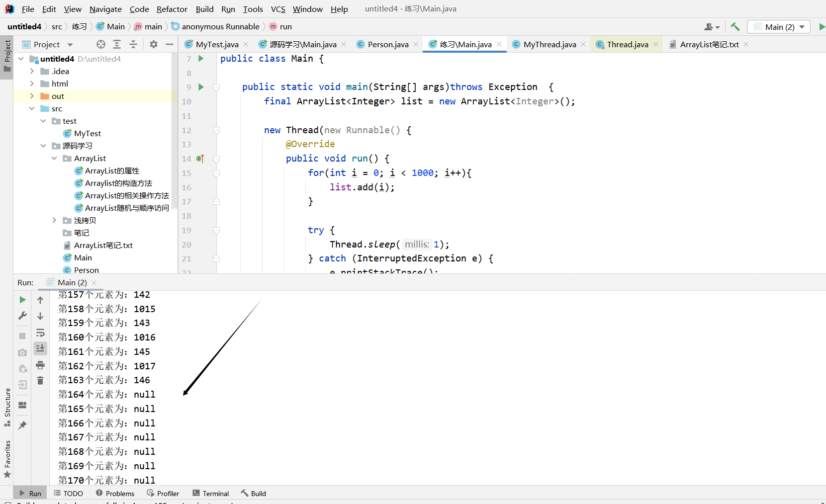826x504 pixels.
Task: Collapse the untitled4 root node
Action: pyautogui.click(x=21, y=59)
